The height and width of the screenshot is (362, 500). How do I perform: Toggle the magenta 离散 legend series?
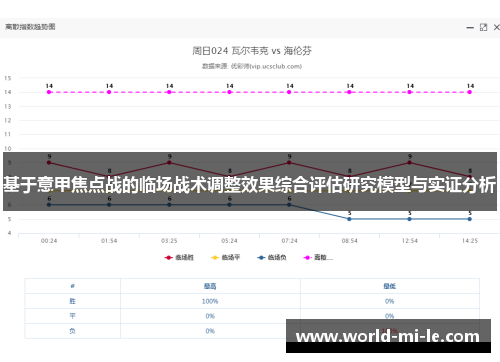click(x=318, y=257)
